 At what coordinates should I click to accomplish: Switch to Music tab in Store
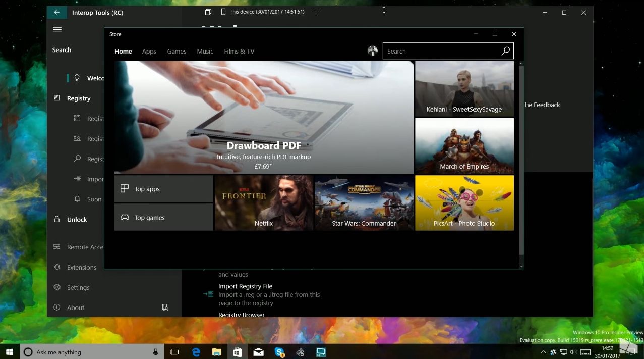(205, 52)
